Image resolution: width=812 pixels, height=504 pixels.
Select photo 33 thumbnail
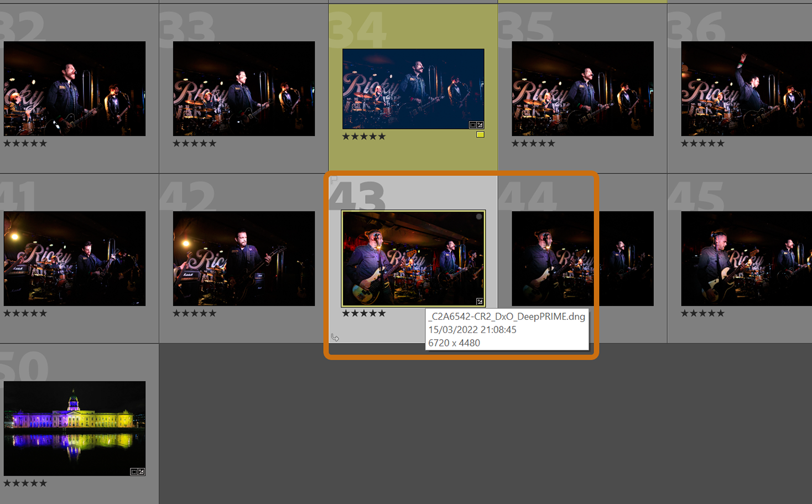244,89
